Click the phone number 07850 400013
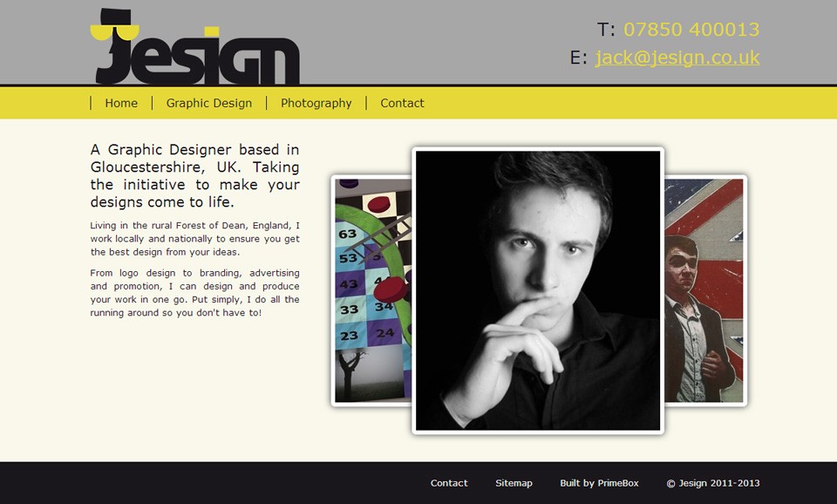The image size is (837, 504). [x=691, y=30]
